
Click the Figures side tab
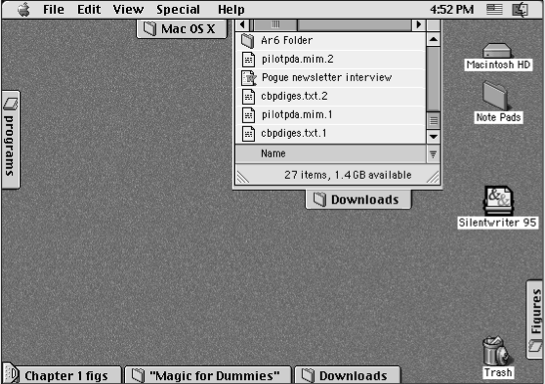[535, 320]
